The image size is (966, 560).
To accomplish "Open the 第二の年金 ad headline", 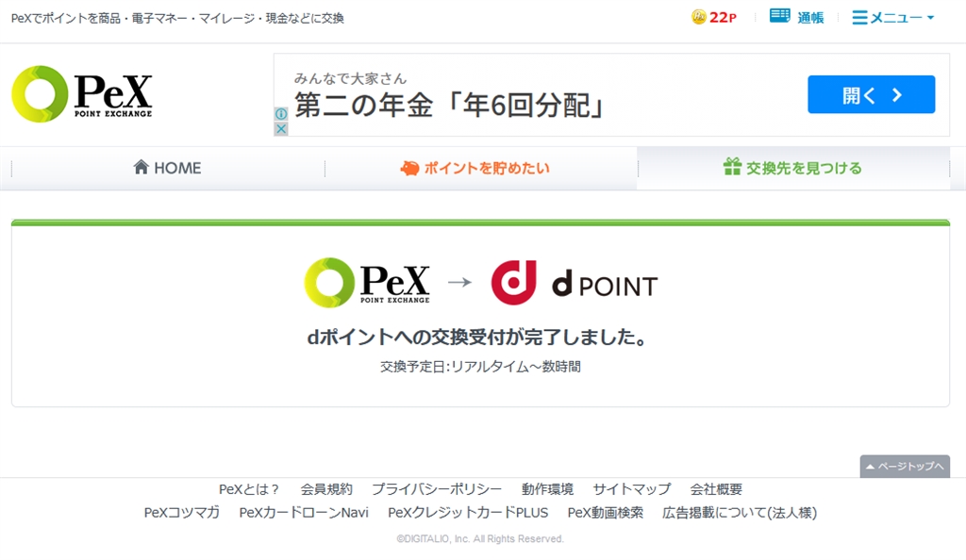I will click(x=449, y=106).
